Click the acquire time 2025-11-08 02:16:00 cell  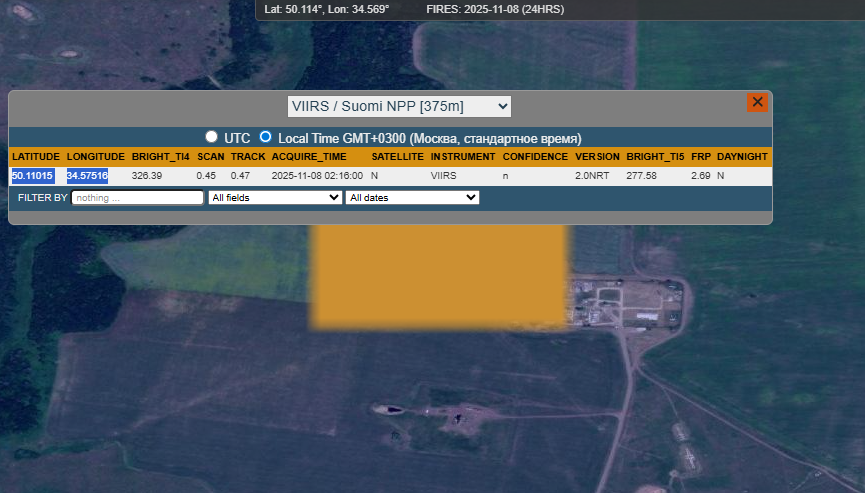pos(317,176)
